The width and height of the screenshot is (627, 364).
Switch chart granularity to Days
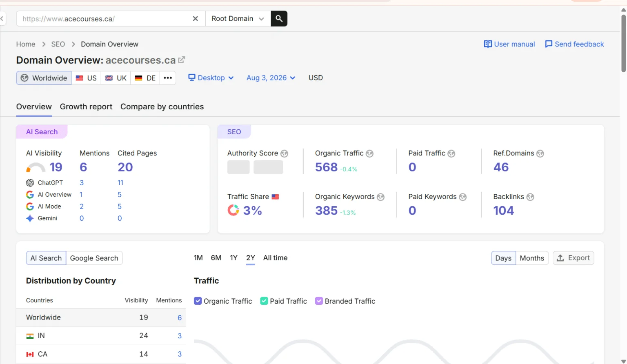[x=503, y=258]
